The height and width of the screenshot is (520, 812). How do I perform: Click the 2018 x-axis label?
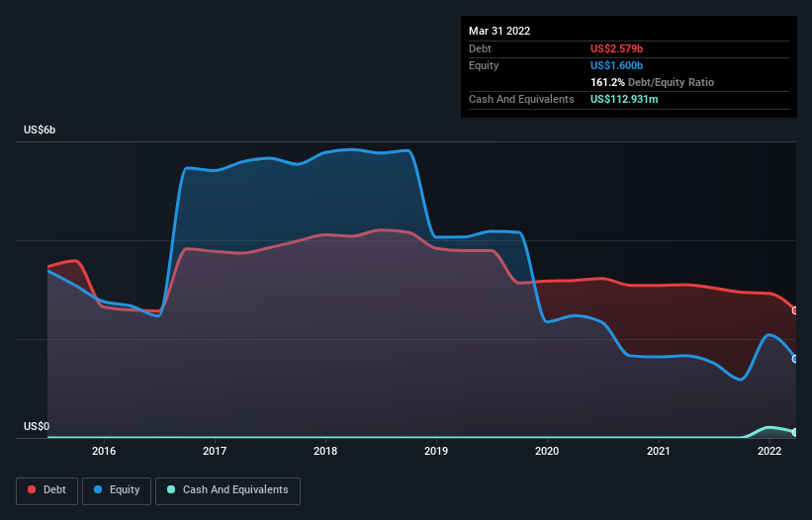(x=325, y=451)
